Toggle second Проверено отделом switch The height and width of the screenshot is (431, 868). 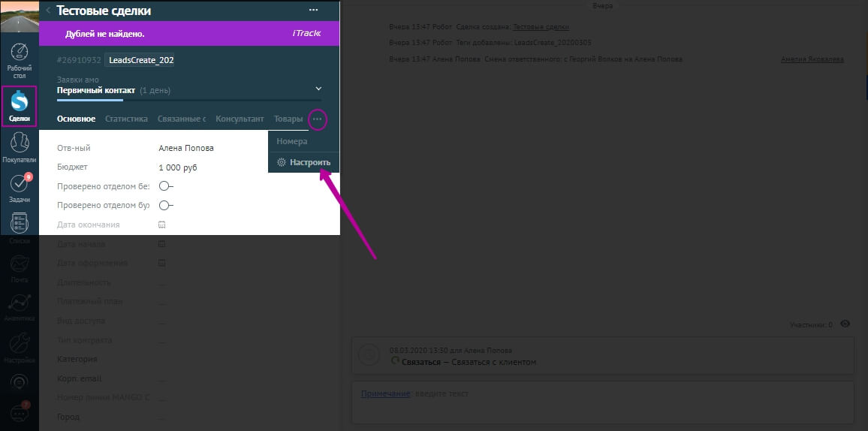coord(165,205)
